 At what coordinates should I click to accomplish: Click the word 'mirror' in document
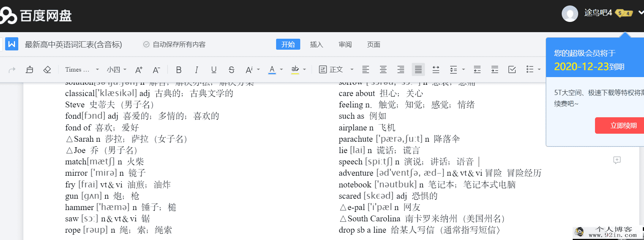tap(76, 173)
